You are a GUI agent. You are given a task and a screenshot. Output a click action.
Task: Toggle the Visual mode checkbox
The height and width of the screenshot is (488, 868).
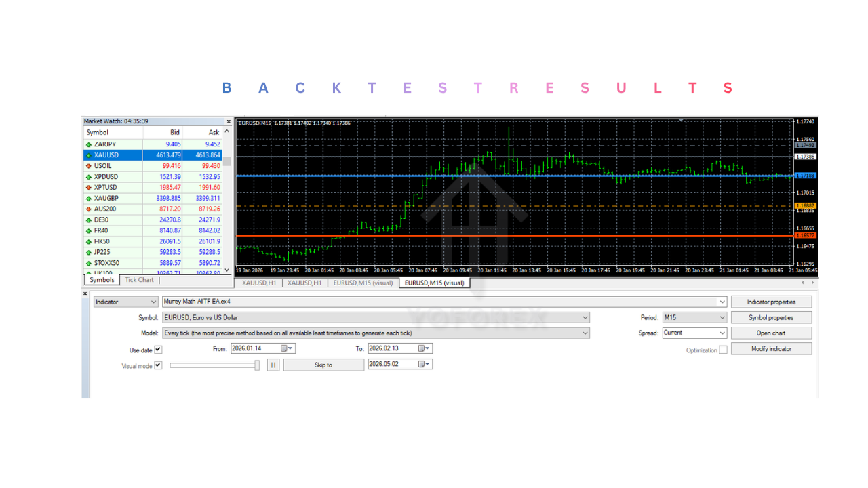point(158,365)
